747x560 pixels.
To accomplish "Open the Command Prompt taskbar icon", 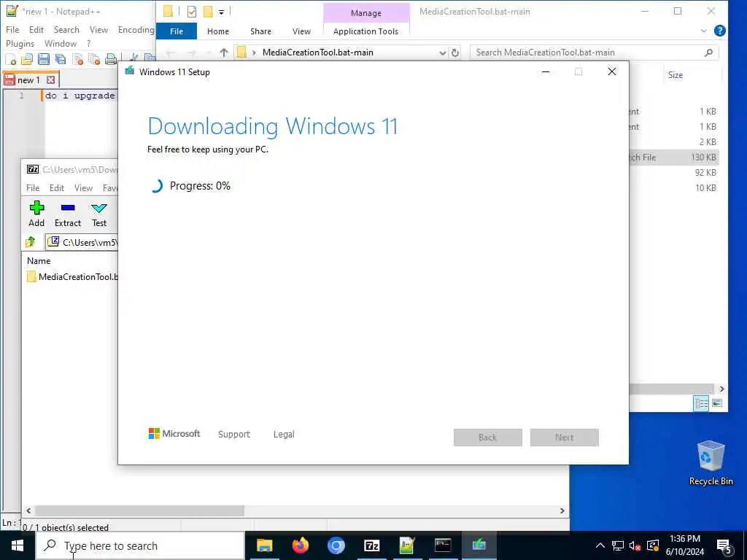I will pos(443,545).
